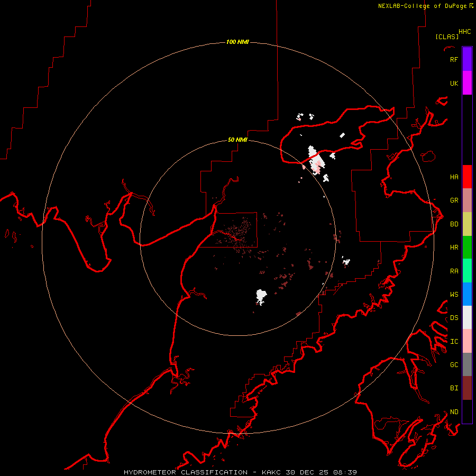Click the KAKC radar site identifier
This screenshot has height=476, width=476.
(271, 472)
